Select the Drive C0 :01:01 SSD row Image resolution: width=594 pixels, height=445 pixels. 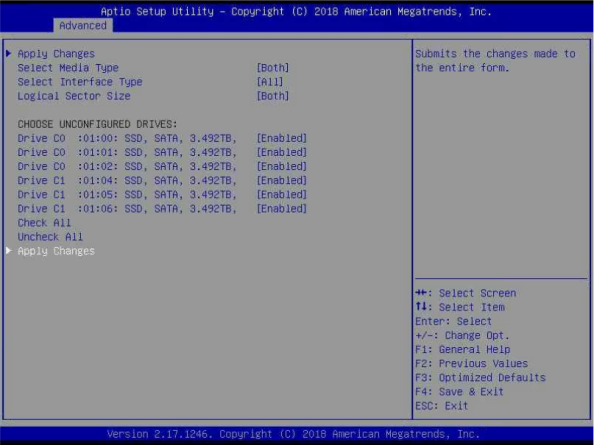coord(127,152)
